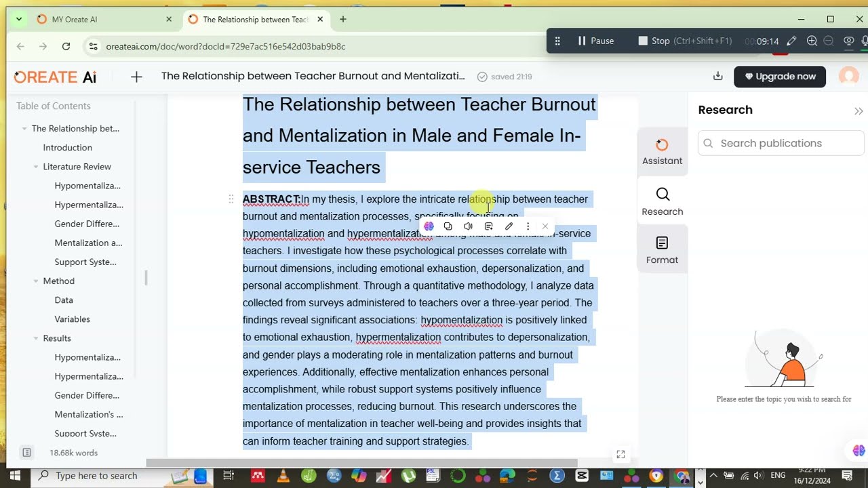Image resolution: width=868 pixels, height=488 pixels.
Task: Open VLC from the taskbar
Action: 283,476
